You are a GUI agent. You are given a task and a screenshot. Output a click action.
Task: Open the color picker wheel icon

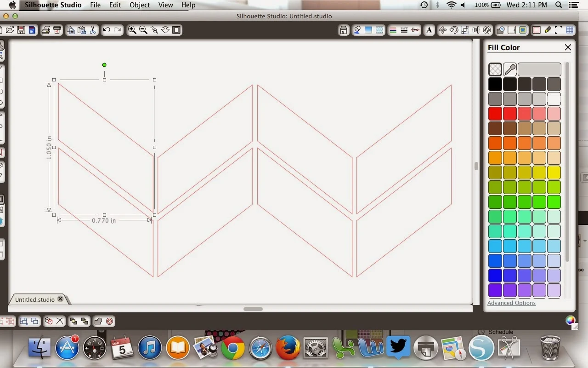(571, 321)
